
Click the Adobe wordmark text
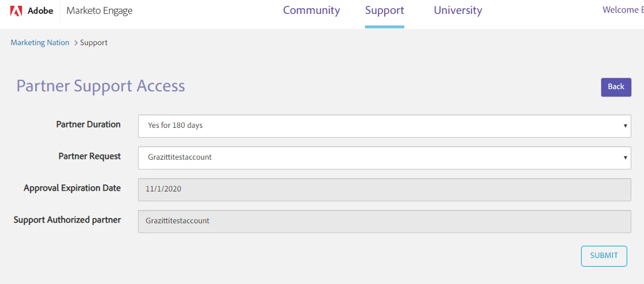40,11
